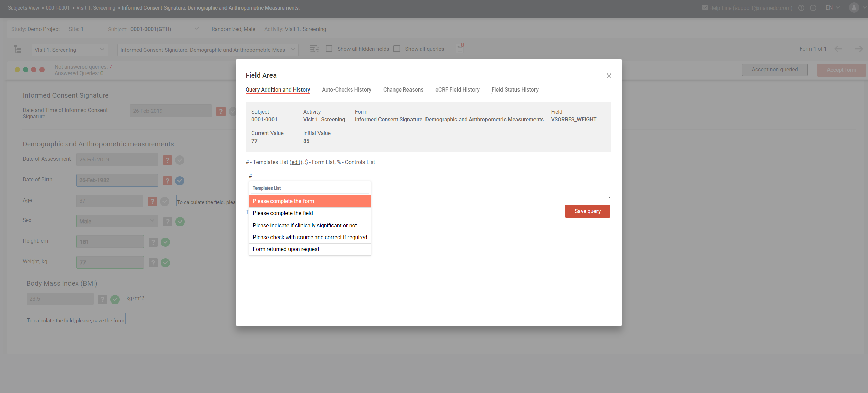The image size is (868, 393).
Task: Expand the Subject 0001-0001 selector
Action: coord(197,29)
